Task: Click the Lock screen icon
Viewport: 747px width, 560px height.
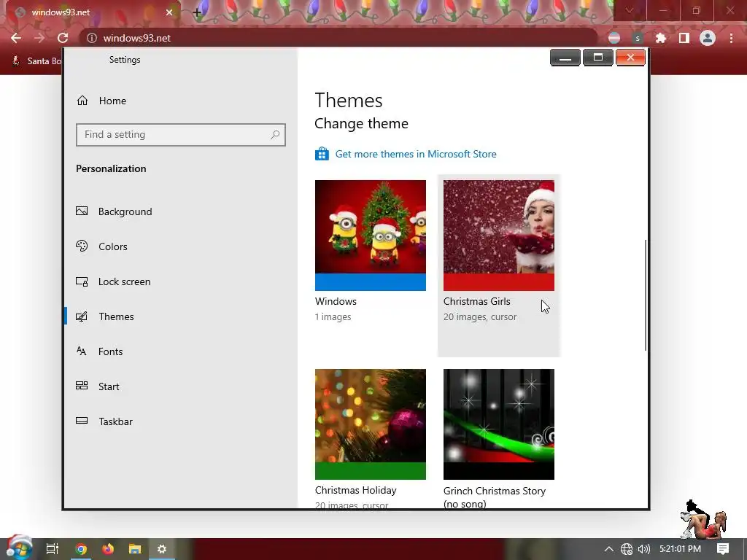Action: 82,281
